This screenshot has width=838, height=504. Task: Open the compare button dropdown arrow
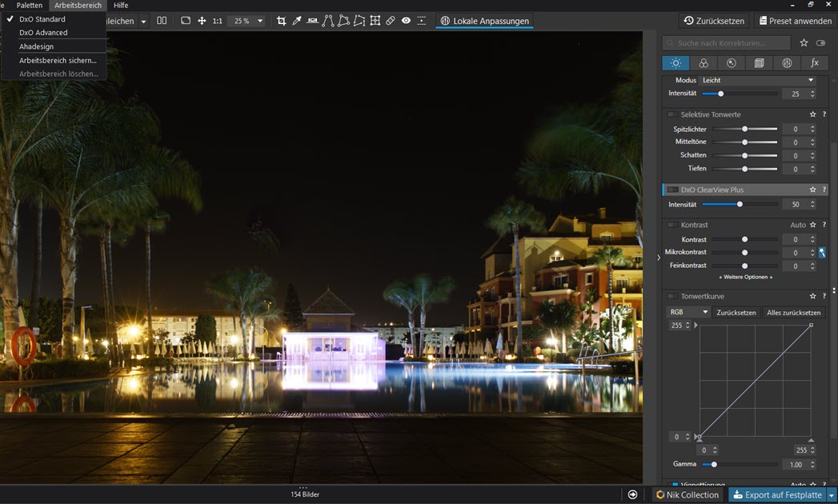[143, 22]
